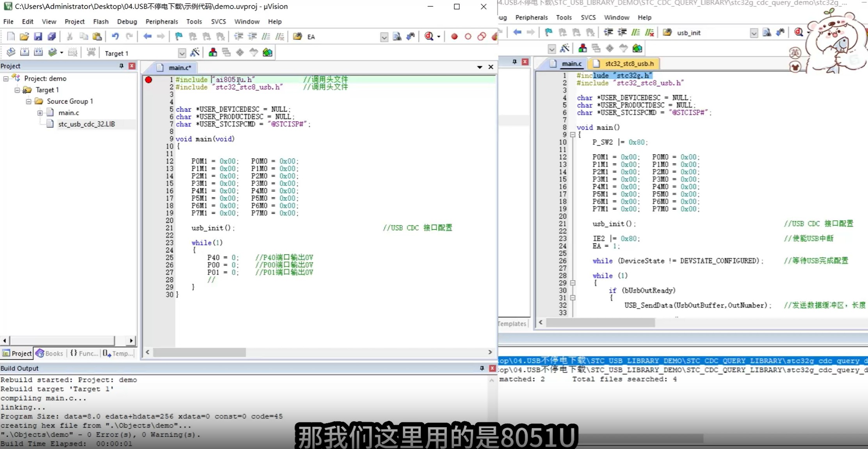Screen dimensions: 868x449
Task: Switch to stc32_stc8_usb.h tab in right window
Action: pos(624,63)
